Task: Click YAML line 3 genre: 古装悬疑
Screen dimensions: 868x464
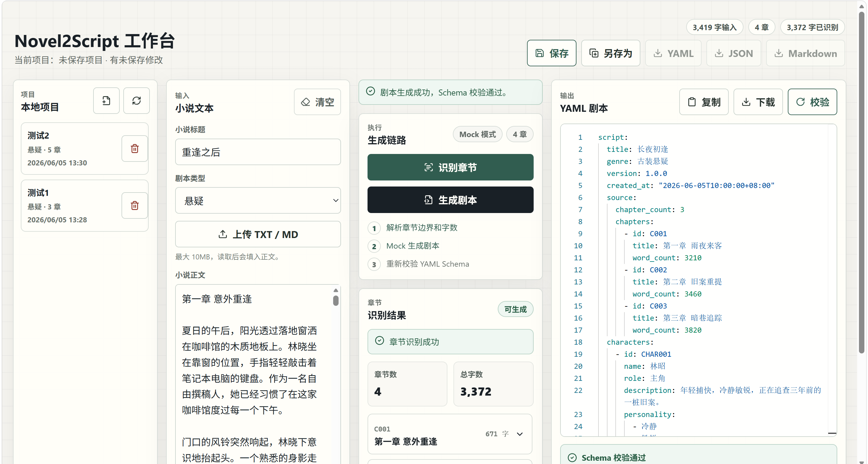Action: click(x=637, y=161)
